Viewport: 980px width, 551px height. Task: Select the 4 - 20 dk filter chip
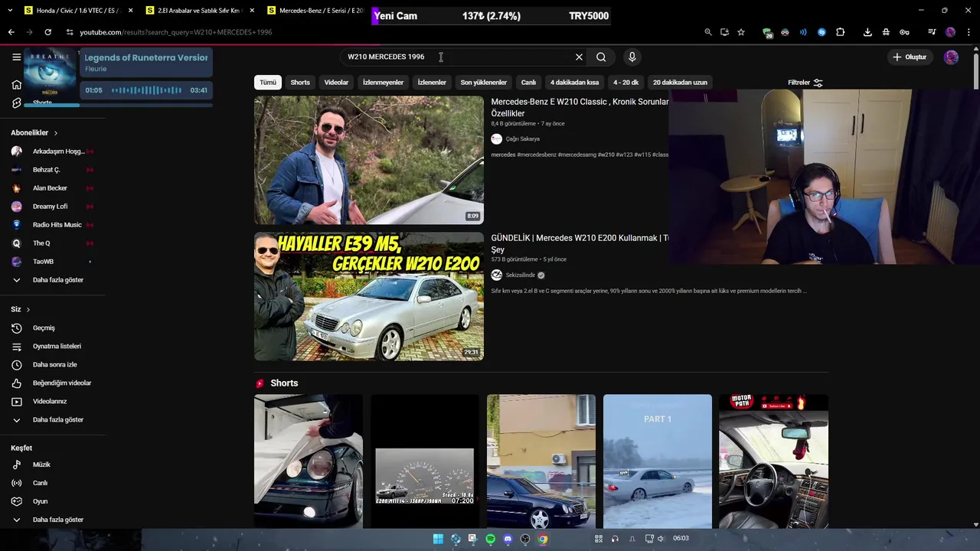626,83
